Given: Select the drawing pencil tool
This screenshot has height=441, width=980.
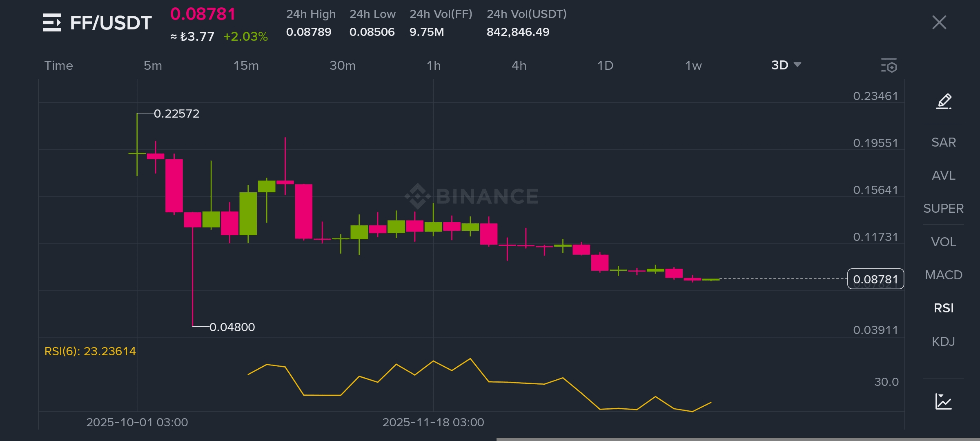Looking at the screenshot, I should 944,101.
